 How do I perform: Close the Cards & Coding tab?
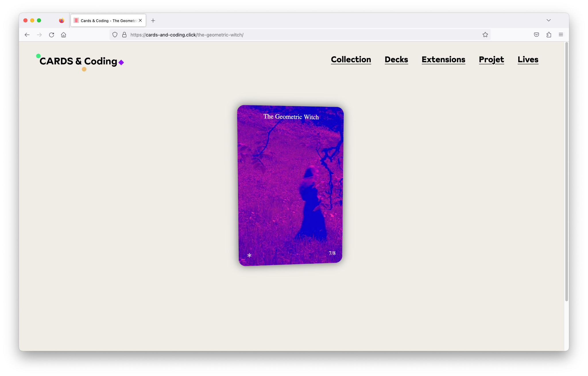(x=140, y=20)
